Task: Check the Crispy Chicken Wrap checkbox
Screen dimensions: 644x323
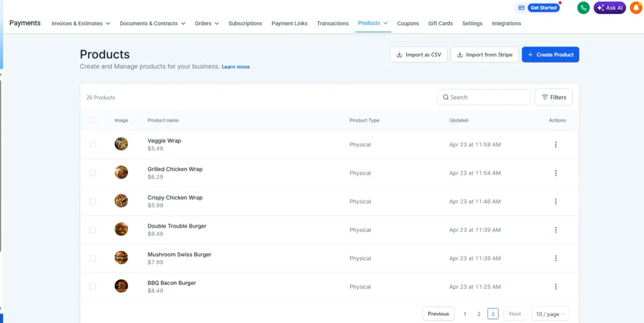Action: click(93, 201)
